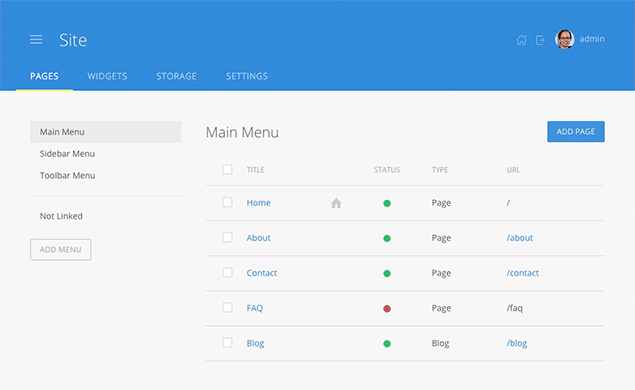Open the FAQ page title link
Screen dimensions: 635x390
click(255, 308)
